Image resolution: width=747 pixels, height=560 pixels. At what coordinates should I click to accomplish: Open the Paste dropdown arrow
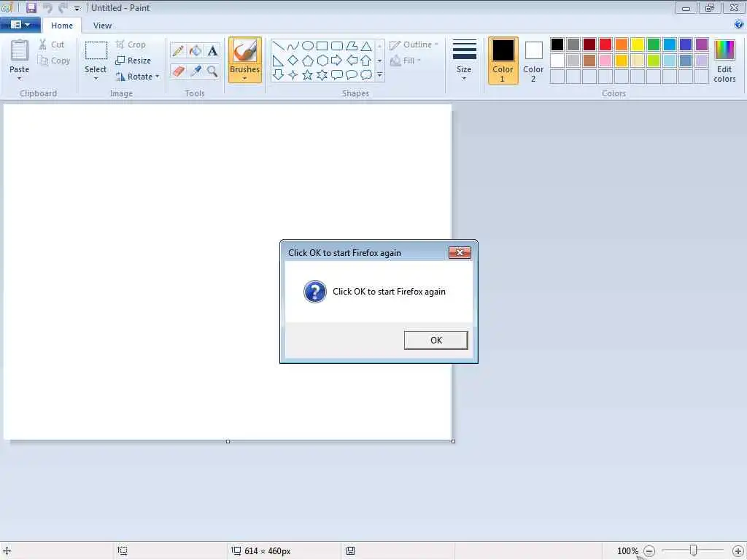[x=20, y=79]
